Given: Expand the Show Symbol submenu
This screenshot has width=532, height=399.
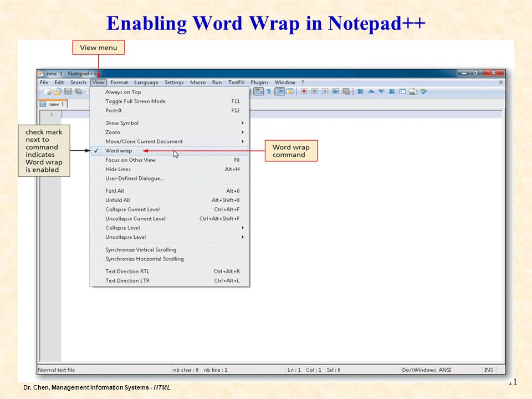Looking at the screenshot, I should point(170,123).
